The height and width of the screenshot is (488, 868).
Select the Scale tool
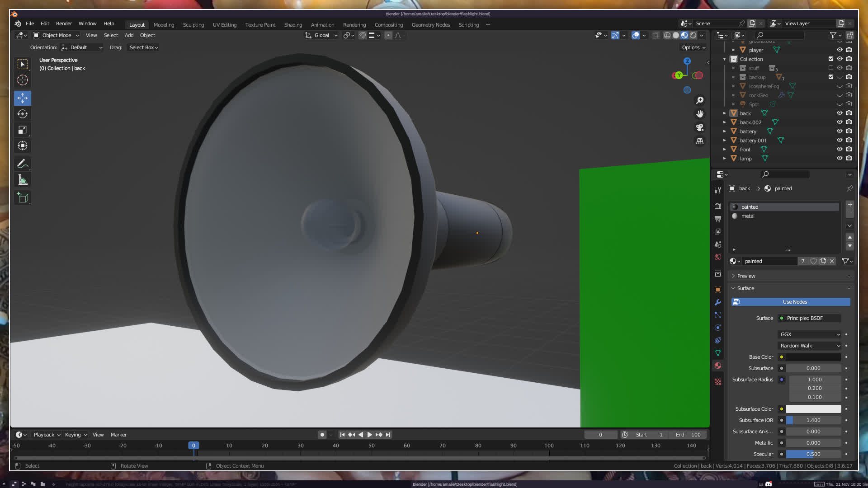[x=23, y=130]
